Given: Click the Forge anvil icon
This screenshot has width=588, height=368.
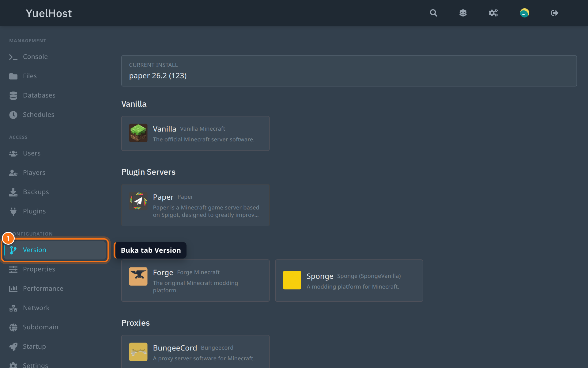Looking at the screenshot, I should coord(138,276).
